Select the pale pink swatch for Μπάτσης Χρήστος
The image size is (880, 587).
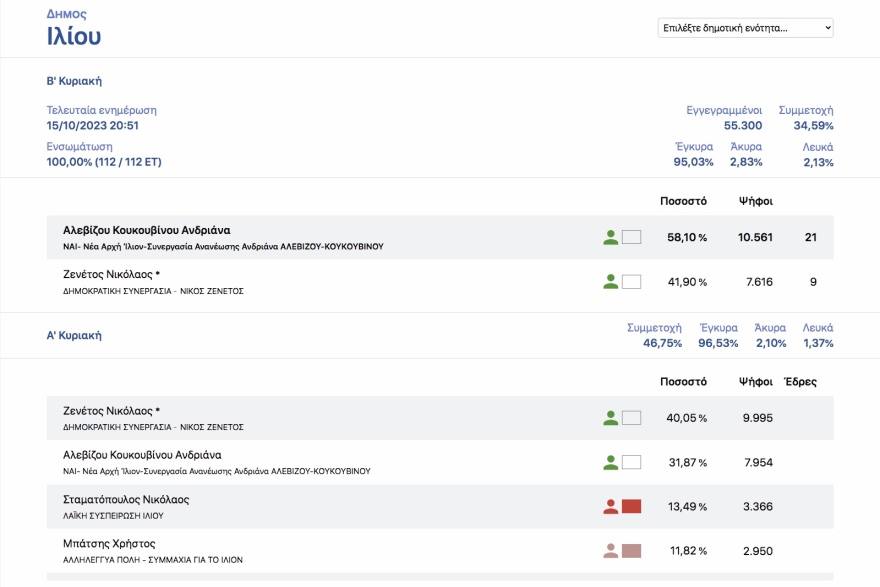pos(631,551)
